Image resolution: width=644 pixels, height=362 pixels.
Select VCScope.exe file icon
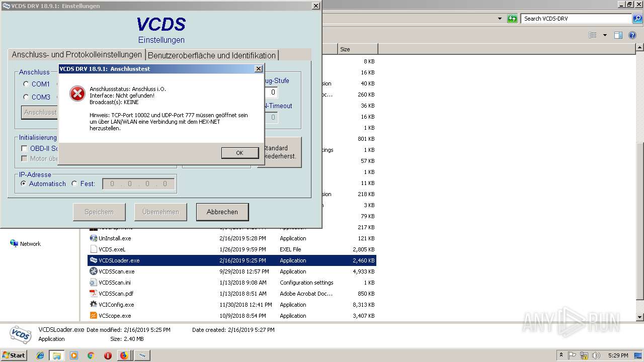[94, 316]
